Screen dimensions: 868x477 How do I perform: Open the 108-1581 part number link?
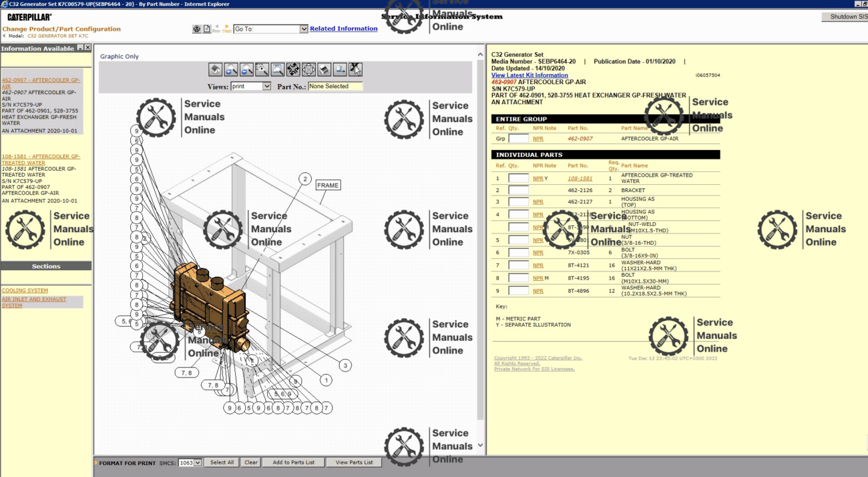point(580,178)
